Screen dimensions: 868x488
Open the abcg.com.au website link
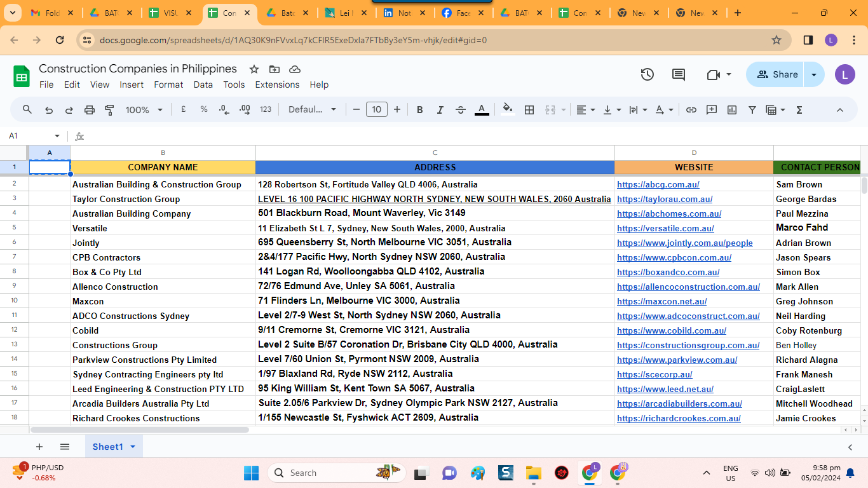pos(658,184)
